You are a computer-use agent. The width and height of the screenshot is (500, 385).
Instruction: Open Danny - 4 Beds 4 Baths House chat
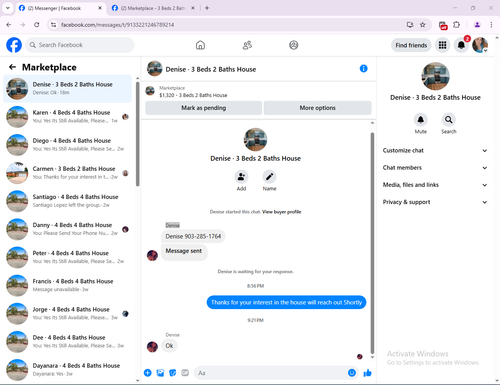click(x=67, y=229)
